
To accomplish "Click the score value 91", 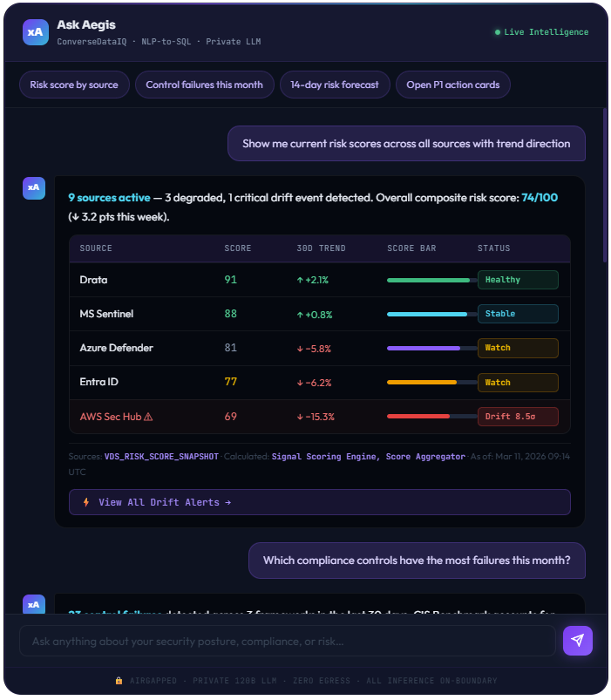I will pyautogui.click(x=231, y=280).
